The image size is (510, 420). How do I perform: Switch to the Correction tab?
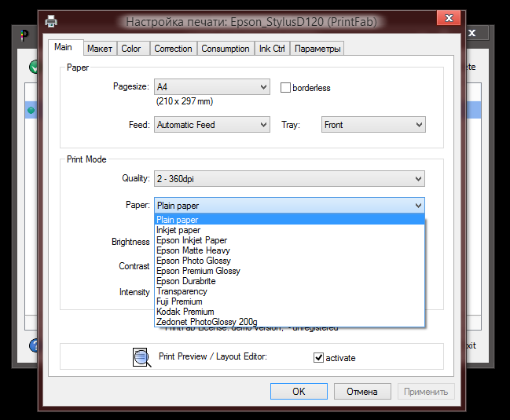click(174, 49)
